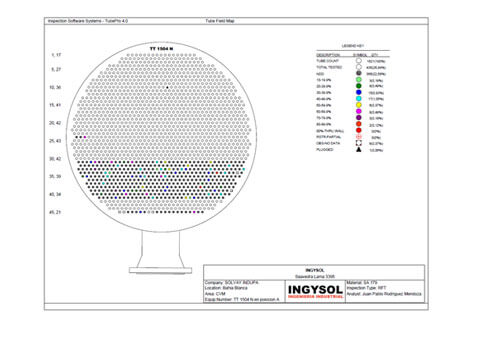Screen dimensions: 478x362
Task: Click the Plugged black triangle legend symbol
Action: (x=359, y=150)
